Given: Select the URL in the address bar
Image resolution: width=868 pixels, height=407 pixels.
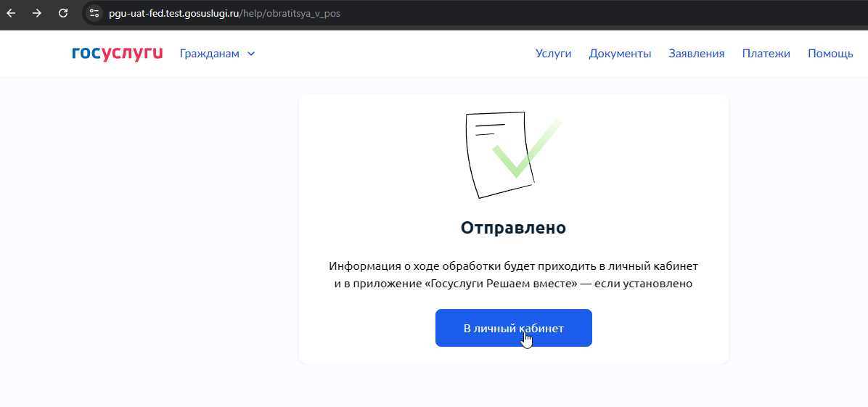Looking at the screenshot, I should 224,13.
